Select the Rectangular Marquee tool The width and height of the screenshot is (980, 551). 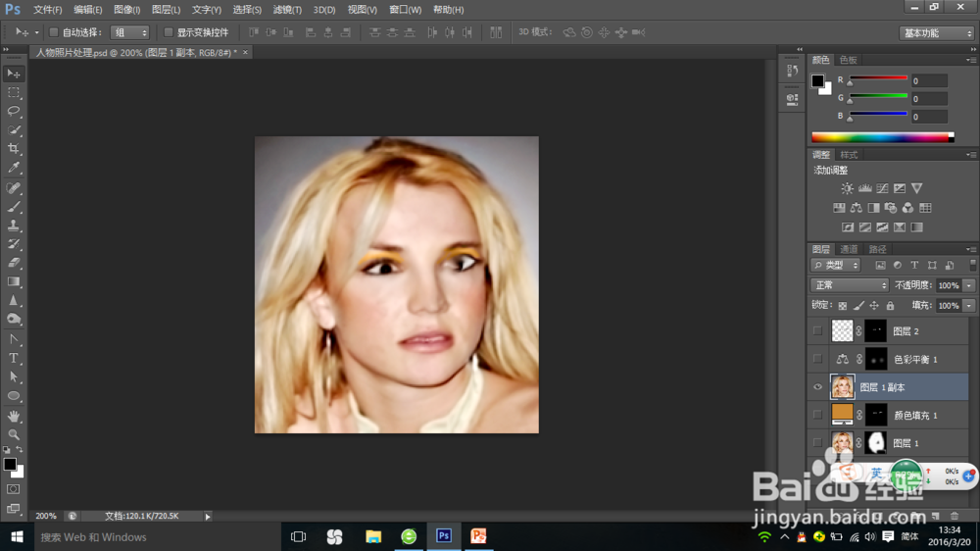14,92
